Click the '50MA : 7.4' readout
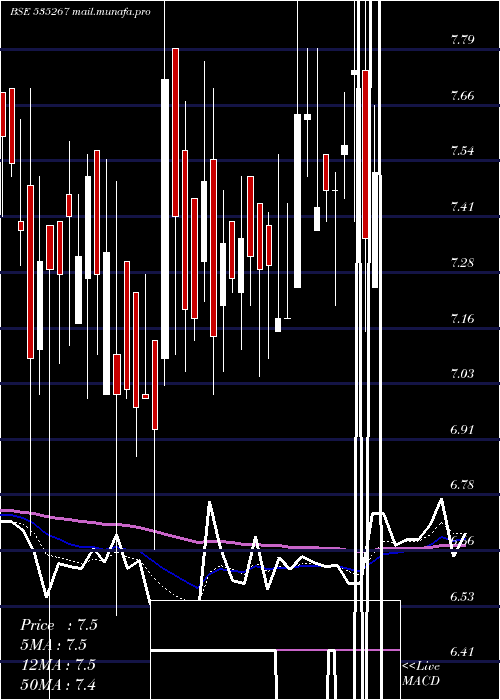This screenshot has width=500, height=700. (58, 684)
